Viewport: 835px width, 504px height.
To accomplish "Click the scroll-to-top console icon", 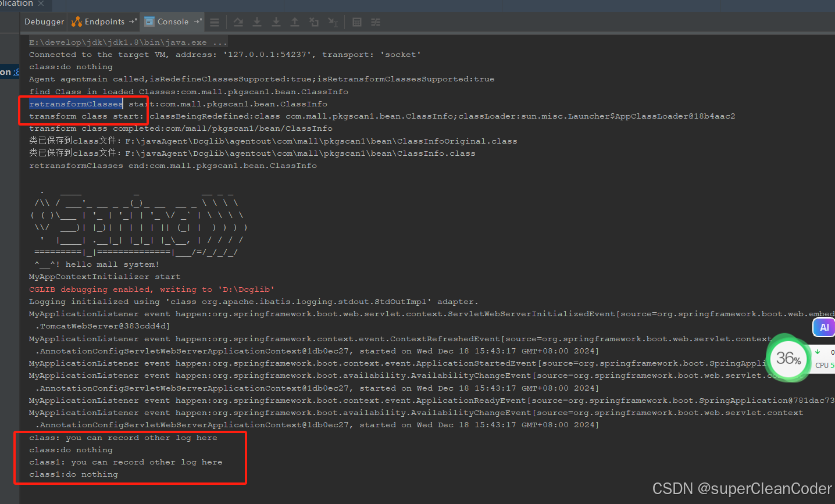I will tap(238, 22).
